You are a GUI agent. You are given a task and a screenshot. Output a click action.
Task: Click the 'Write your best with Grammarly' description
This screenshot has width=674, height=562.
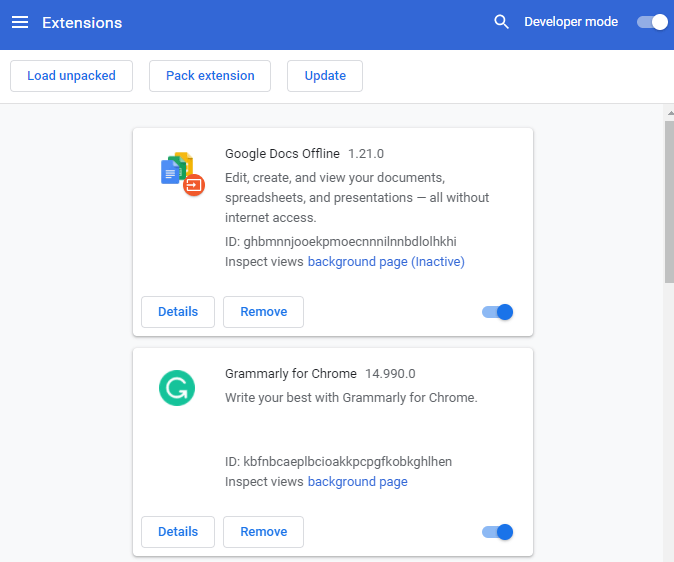tap(351, 398)
